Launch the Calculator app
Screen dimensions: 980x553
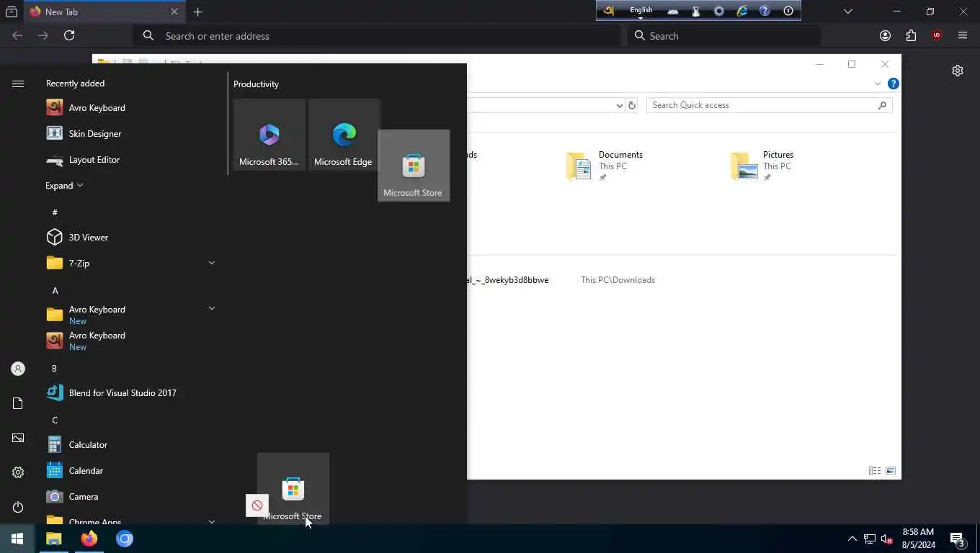coord(130,445)
